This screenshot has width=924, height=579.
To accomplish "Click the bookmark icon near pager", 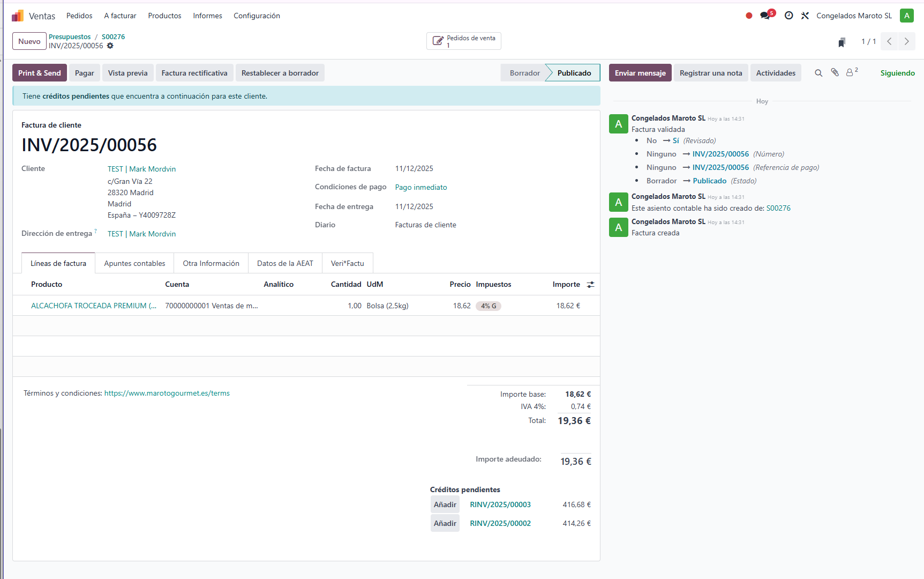I will coord(842,42).
